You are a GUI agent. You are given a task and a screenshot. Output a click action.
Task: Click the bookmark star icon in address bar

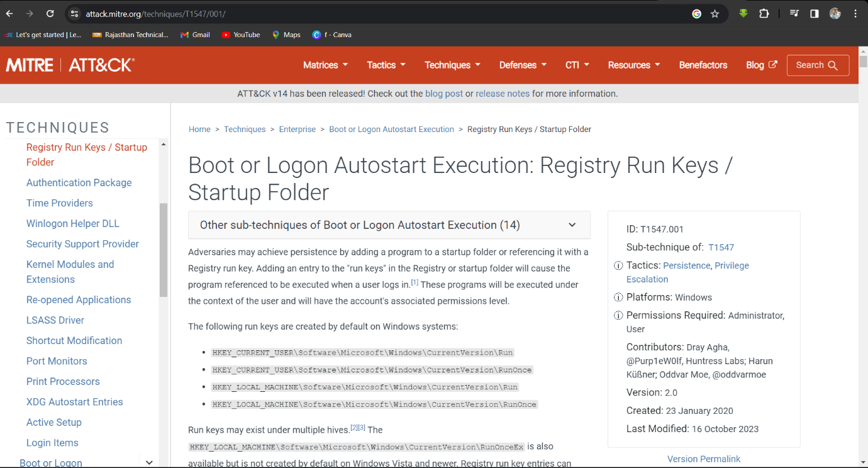tap(715, 14)
